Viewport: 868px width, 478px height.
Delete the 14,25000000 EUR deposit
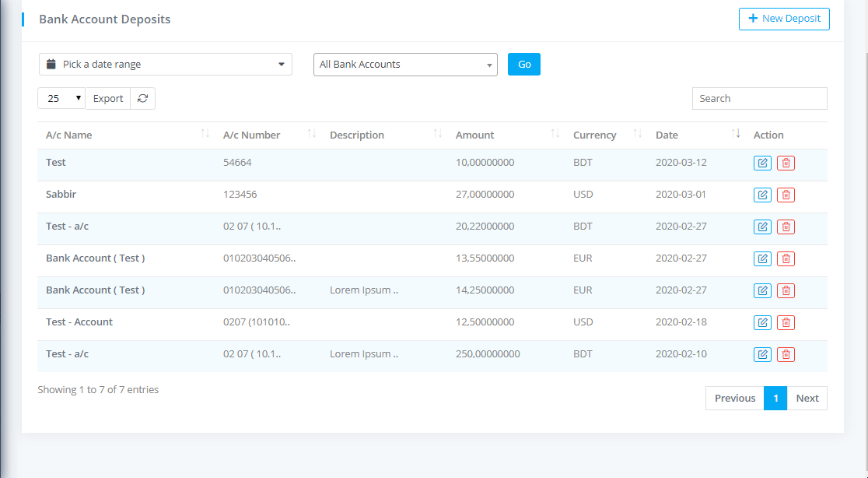786,290
